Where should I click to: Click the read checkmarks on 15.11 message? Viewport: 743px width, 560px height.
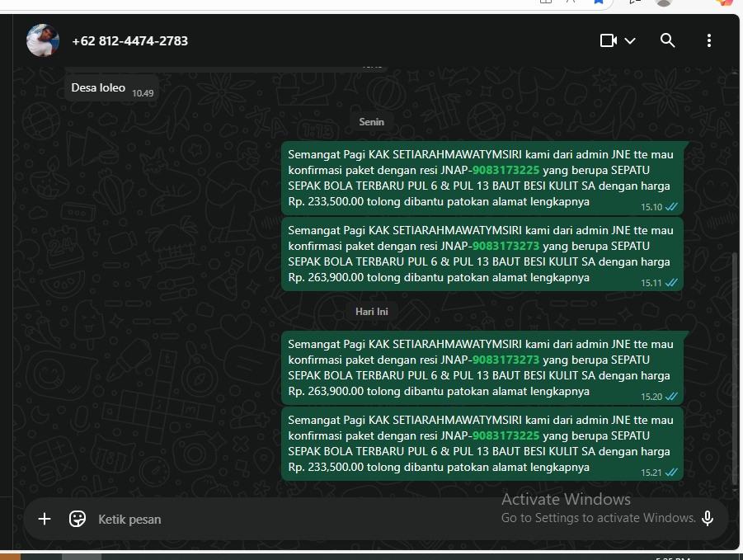tap(671, 283)
